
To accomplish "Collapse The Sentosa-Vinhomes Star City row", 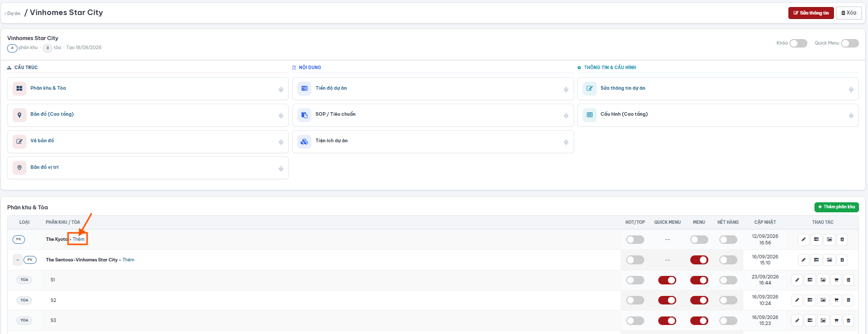I will tap(18, 260).
